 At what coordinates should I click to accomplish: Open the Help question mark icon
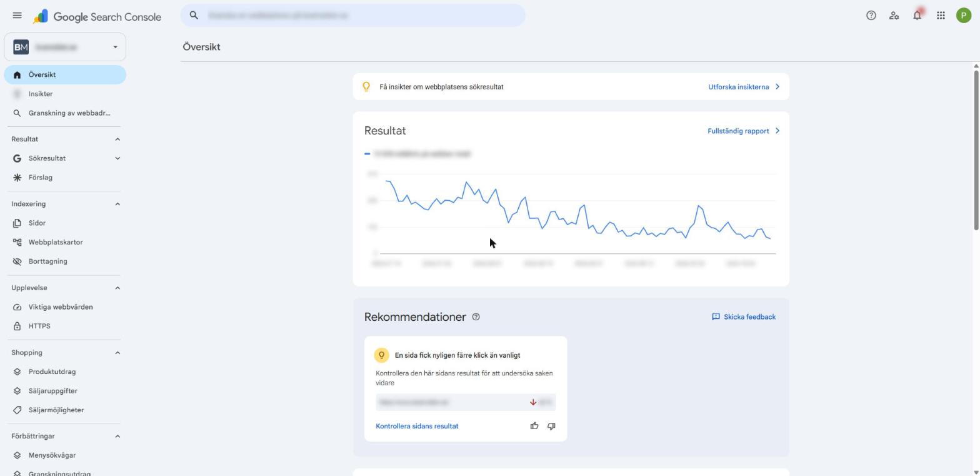tap(871, 16)
